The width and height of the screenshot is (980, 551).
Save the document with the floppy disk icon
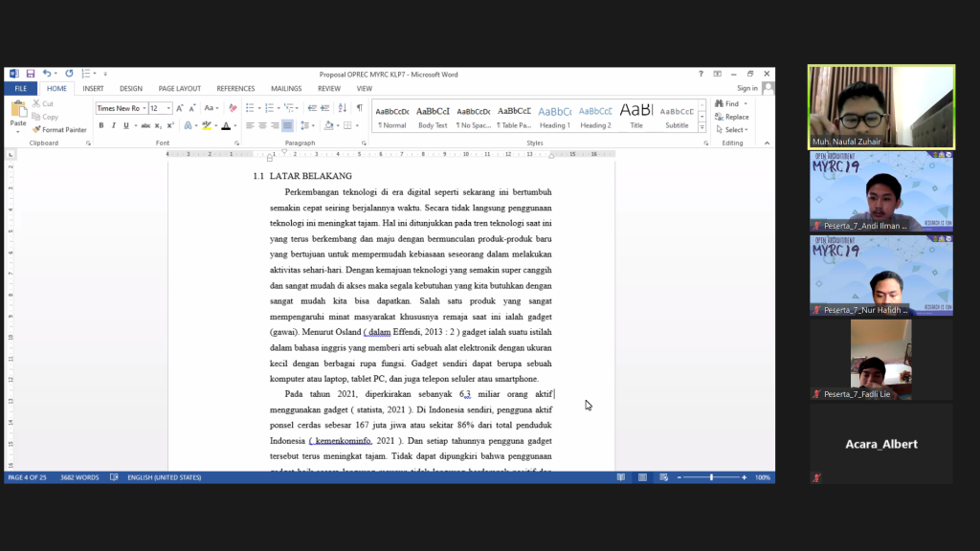pos(30,74)
